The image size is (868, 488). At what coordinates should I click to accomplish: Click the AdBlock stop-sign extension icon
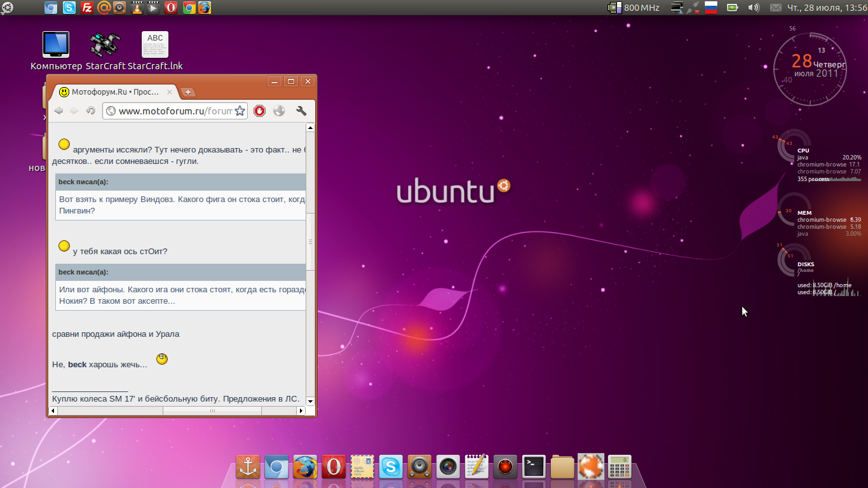coord(259,111)
